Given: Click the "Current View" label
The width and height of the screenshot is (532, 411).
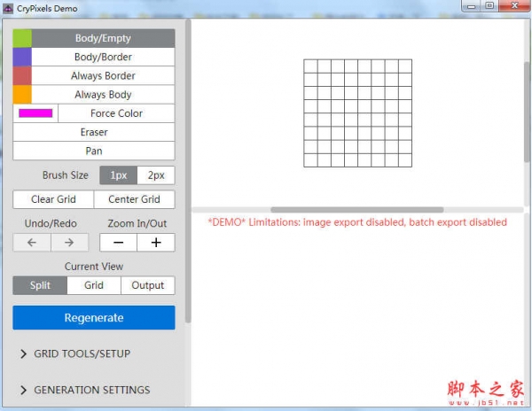Looking at the screenshot, I should 94,267.
